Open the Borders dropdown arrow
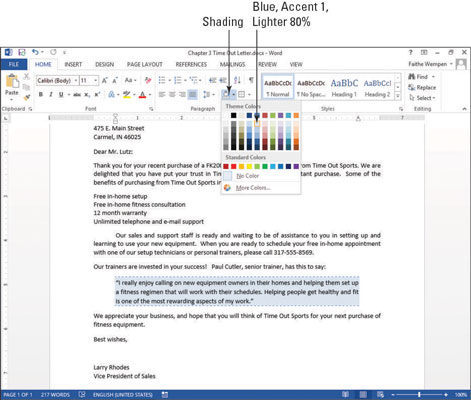471x400 pixels. (249, 95)
